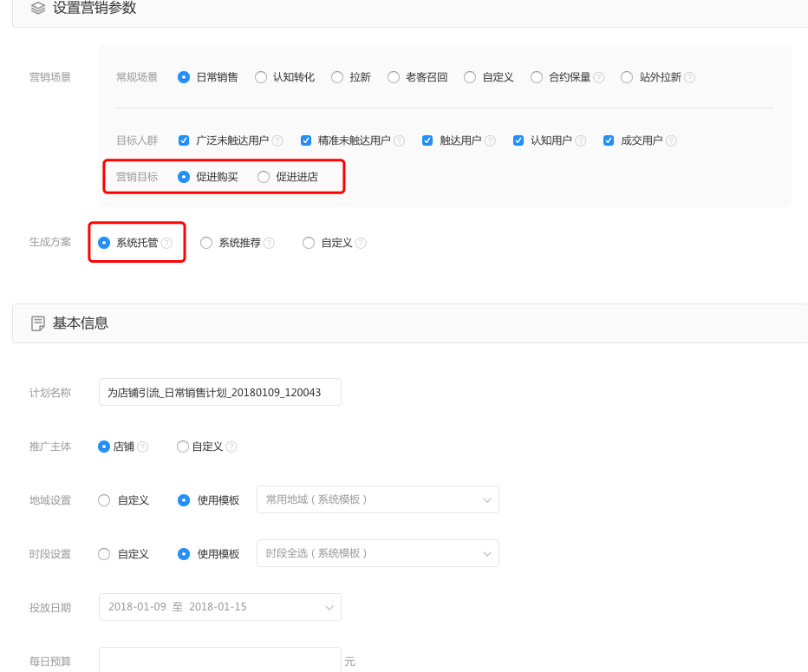
Task: Select 老客召回 scenario radio
Action: click(x=394, y=77)
